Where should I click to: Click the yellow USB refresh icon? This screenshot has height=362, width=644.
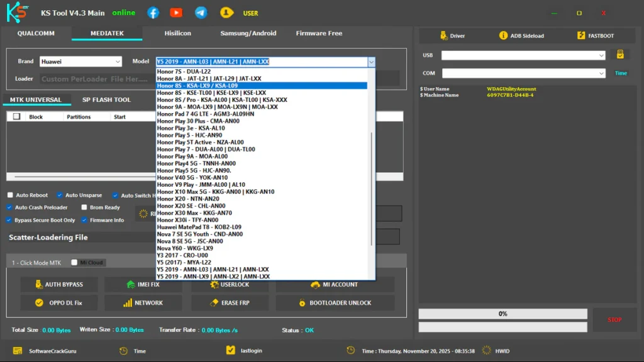coord(620,55)
